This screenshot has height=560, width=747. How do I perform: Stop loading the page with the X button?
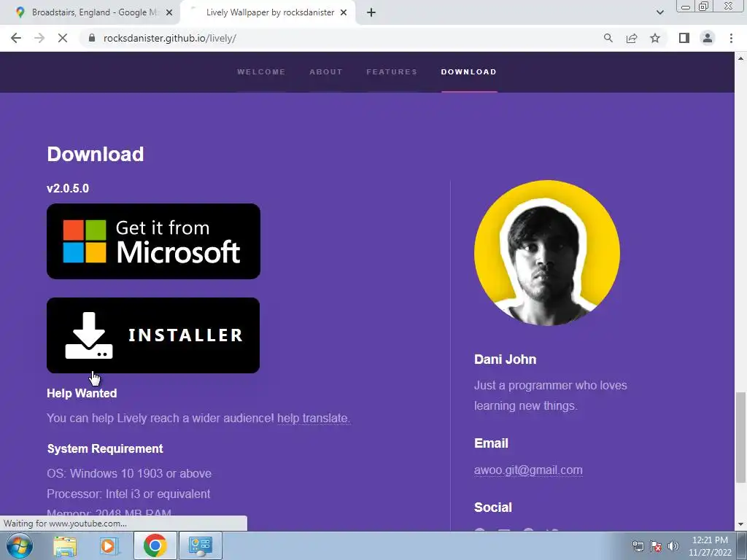(x=63, y=38)
